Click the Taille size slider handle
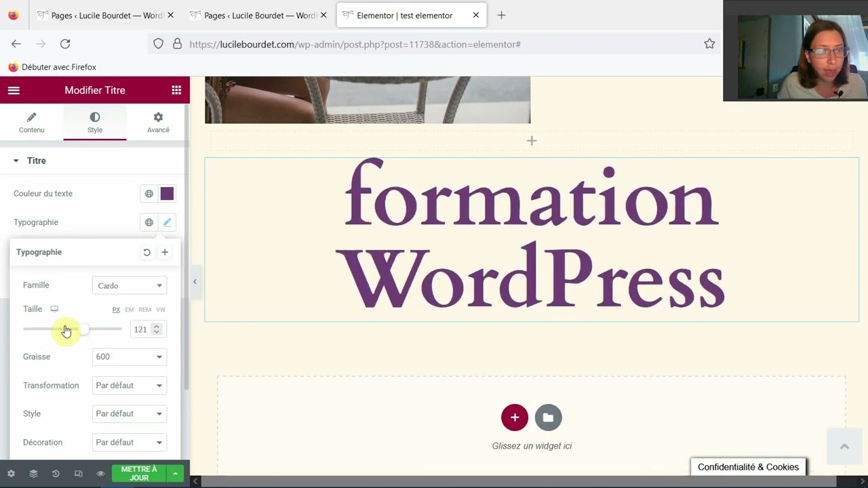 (x=83, y=329)
